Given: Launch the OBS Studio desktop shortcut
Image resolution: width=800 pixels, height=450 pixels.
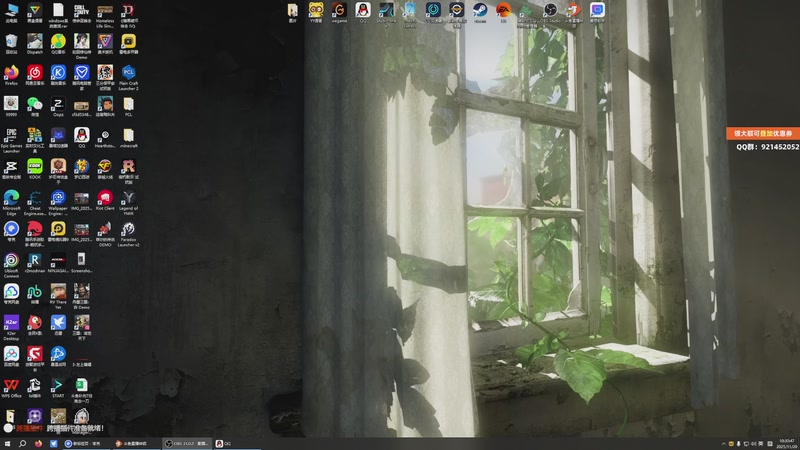Looking at the screenshot, I should [x=550, y=12].
